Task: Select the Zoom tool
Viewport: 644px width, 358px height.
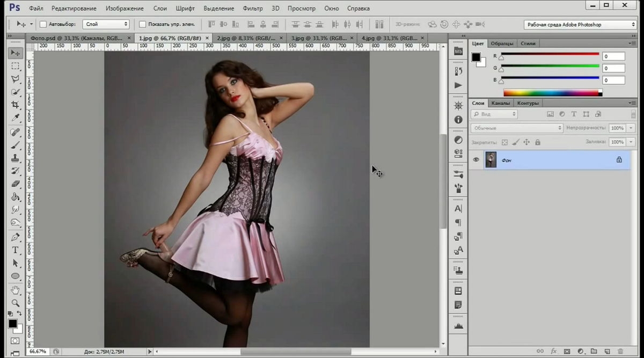Action: click(15, 303)
